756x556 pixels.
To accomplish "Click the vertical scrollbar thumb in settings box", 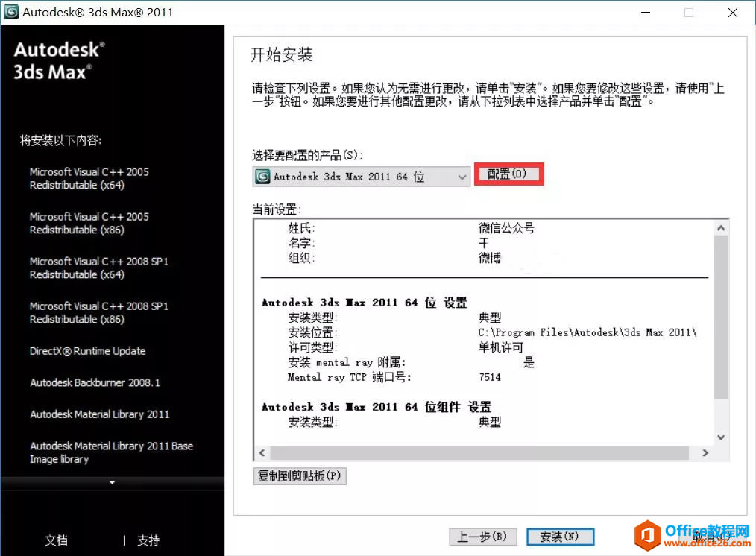I will coord(721,318).
